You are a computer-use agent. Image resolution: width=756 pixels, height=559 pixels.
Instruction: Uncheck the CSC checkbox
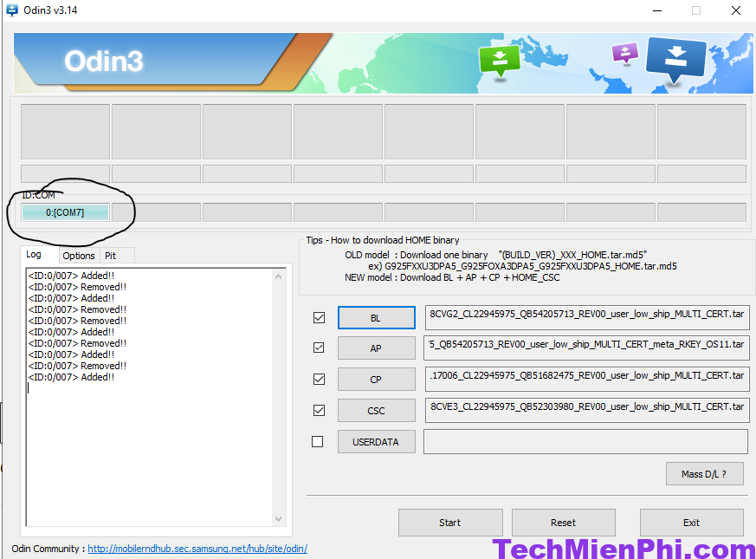pyautogui.click(x=319, y=410)
